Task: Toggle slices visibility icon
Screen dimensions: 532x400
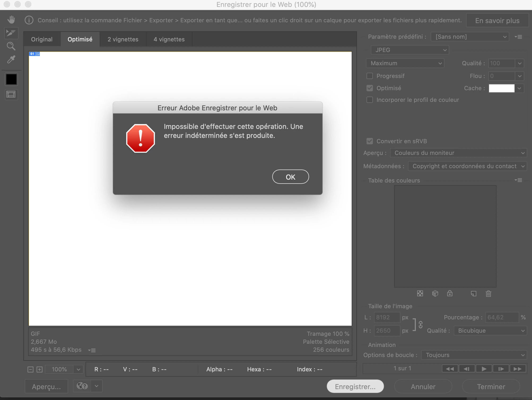Action: [11, 94]
